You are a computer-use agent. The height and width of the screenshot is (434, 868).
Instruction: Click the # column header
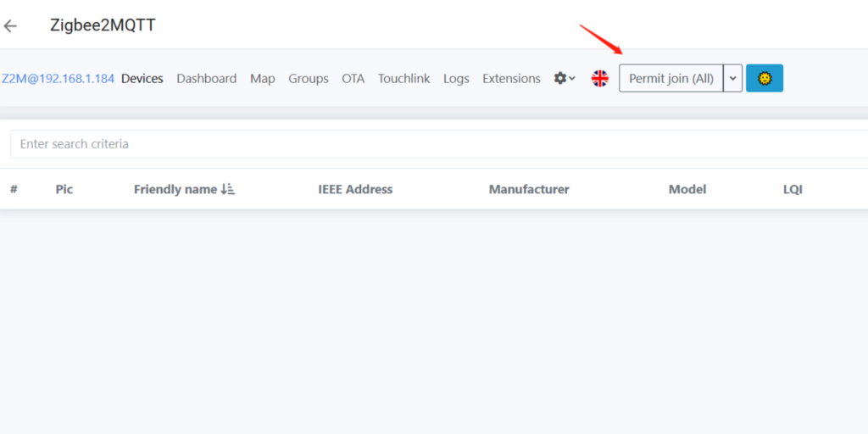(x=14, y=189)
